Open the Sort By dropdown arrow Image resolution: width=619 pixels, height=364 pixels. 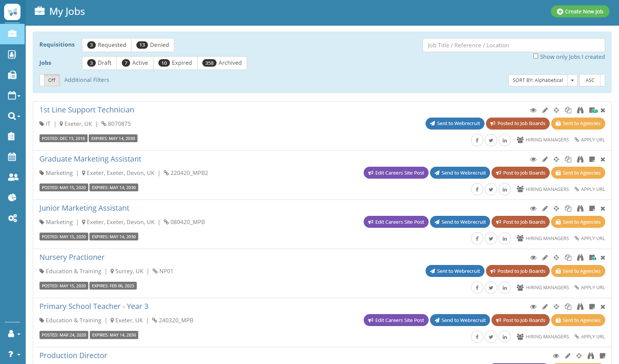[572, 80]
